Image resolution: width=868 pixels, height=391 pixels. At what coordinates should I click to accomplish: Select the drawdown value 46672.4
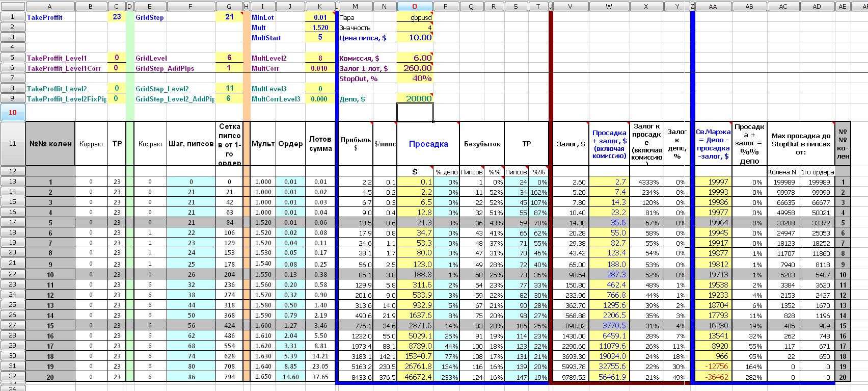(415, 377)
